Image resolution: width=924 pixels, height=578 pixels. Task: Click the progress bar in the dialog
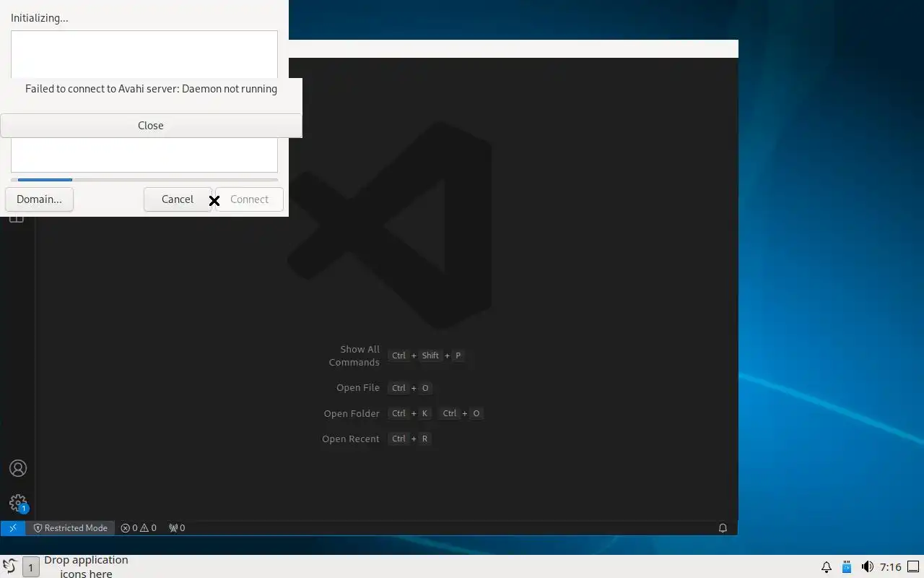(144, 179)
